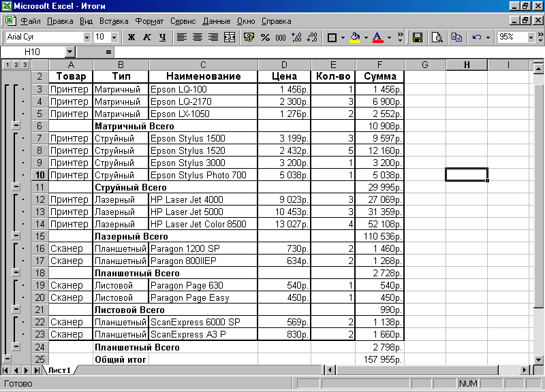Show outline level 1
This screenshot has width=545, height=392.
click(7, 65)
